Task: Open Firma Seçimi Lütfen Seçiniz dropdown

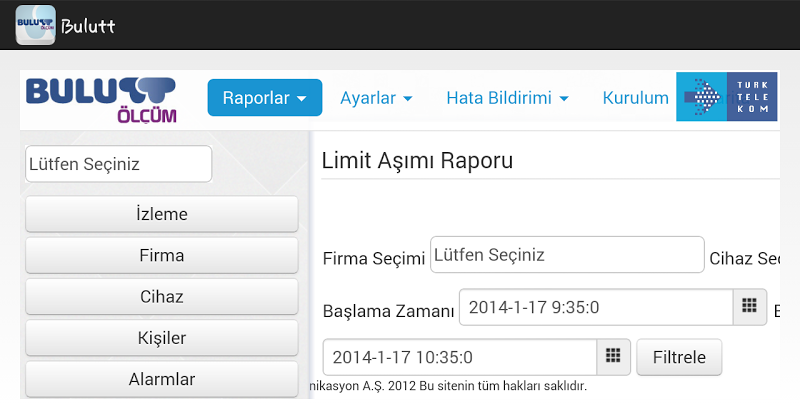Action: pos(567,255)
